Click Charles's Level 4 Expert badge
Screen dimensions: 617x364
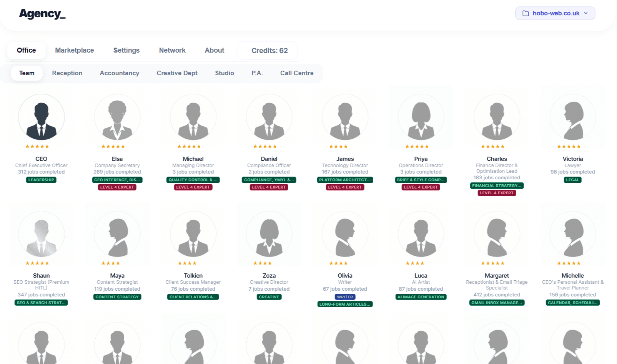[497, 193]
